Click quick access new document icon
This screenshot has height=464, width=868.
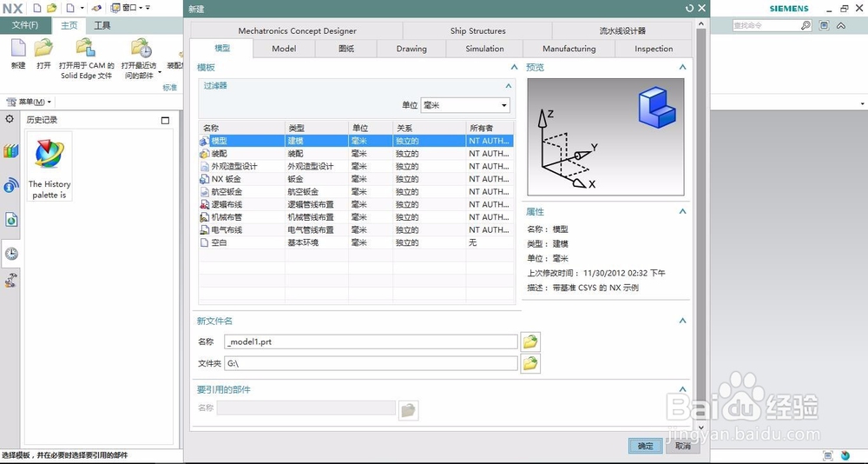[37, 8]
